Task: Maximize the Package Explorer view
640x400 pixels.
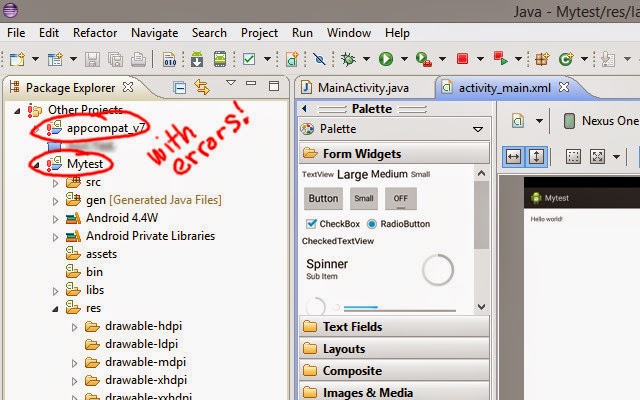Action: tap(274, 86)
